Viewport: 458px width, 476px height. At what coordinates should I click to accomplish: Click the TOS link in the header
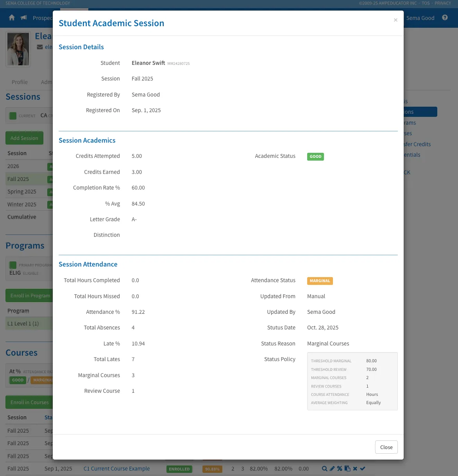pos(426,3)
